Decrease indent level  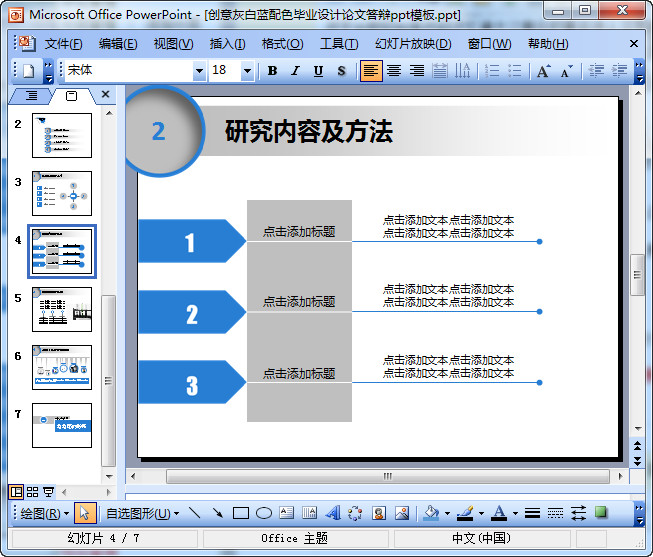(596, 71)
